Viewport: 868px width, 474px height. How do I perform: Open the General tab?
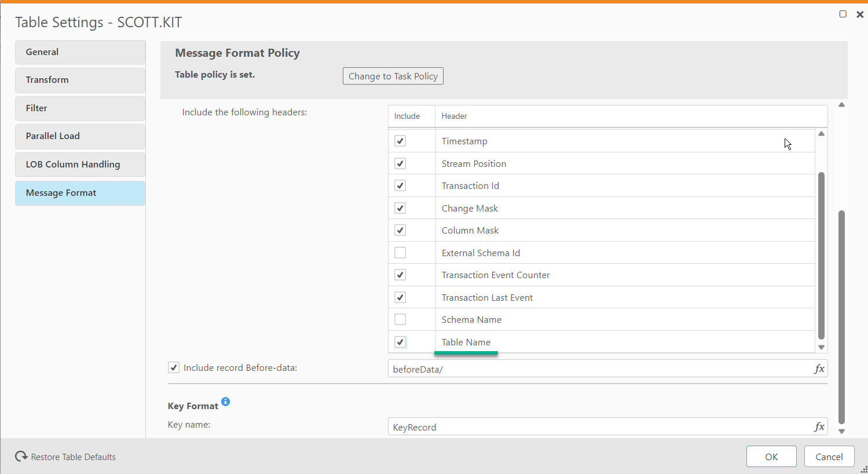click(x=80, y=52)
